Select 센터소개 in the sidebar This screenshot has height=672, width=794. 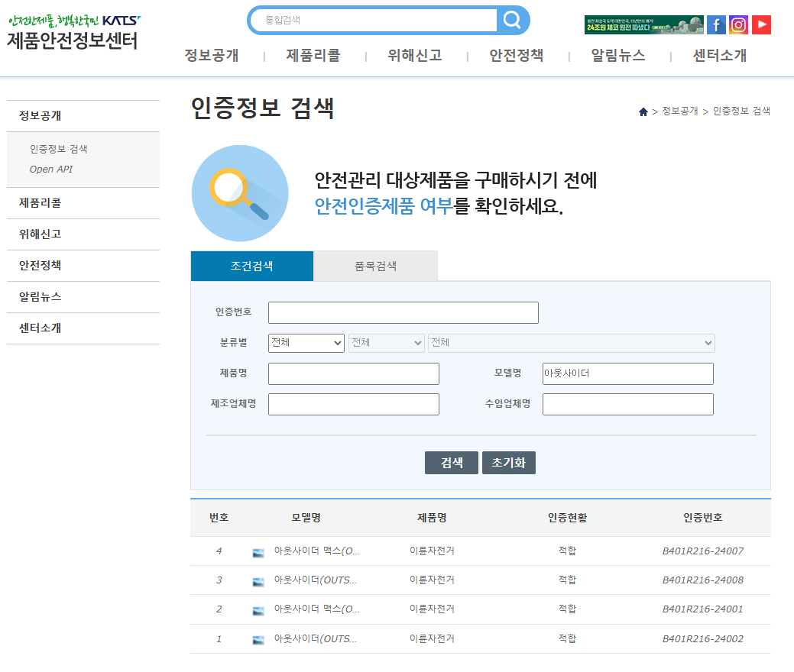pyautogui.click(x=40, y=328)
